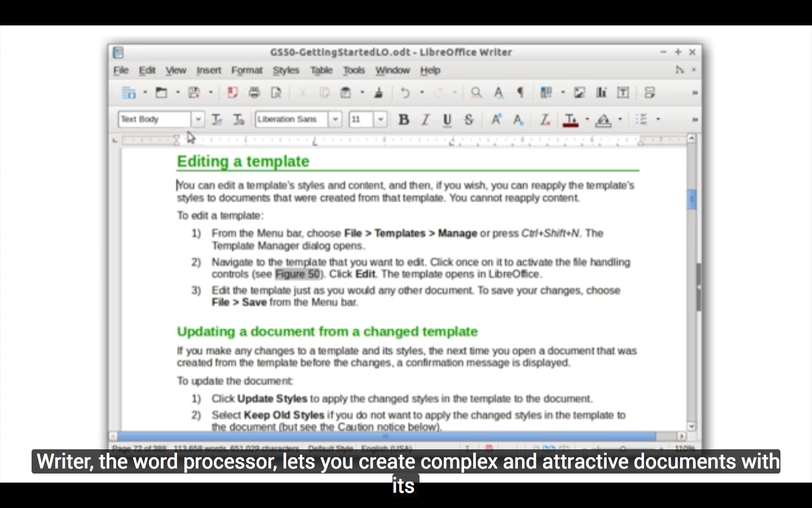Open Print Preview icon
The image size is (812, 508).
(276, 93)
